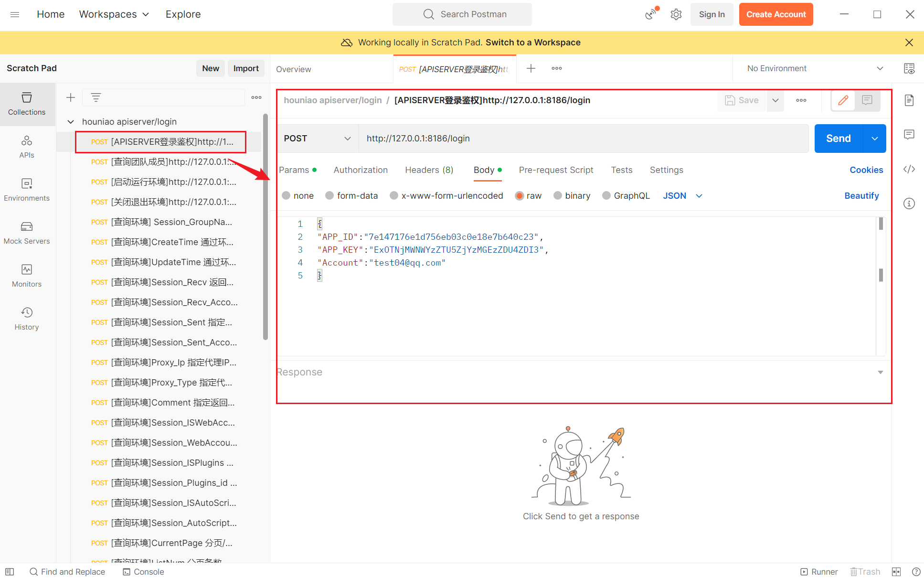Open comments icon in right sidebar
This screenshot has width=924, height=578.
[x=909, y=135]
